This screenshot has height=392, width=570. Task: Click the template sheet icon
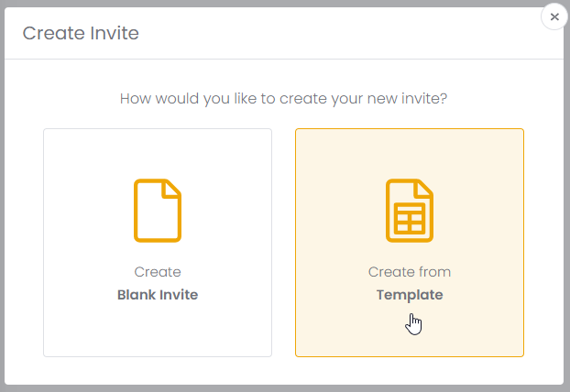tap(410, 211)
